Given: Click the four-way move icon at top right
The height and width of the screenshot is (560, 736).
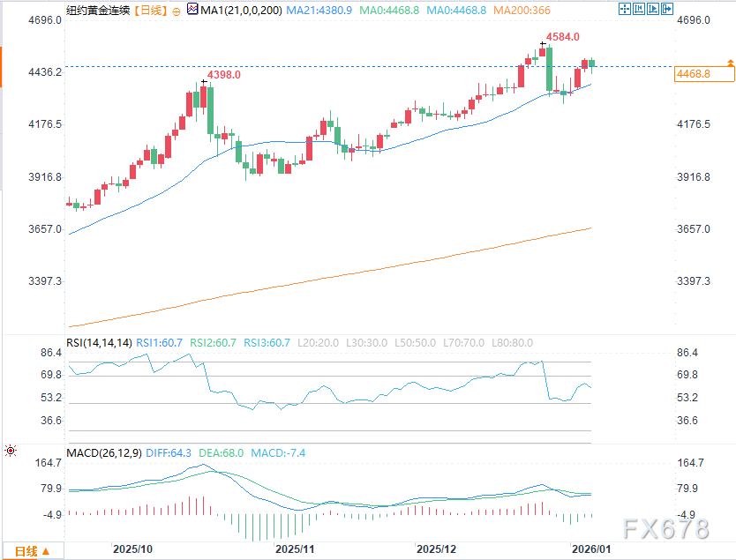Looking at the screenshot, I should (624, 10).
